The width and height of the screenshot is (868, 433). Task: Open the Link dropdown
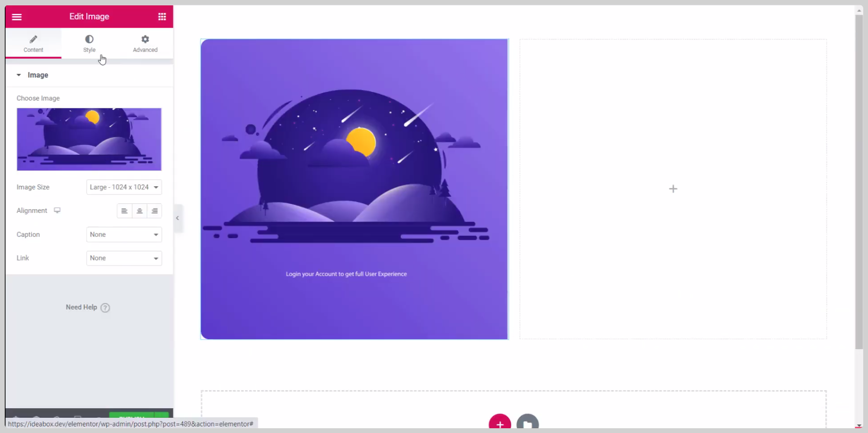tap(124, 258)
